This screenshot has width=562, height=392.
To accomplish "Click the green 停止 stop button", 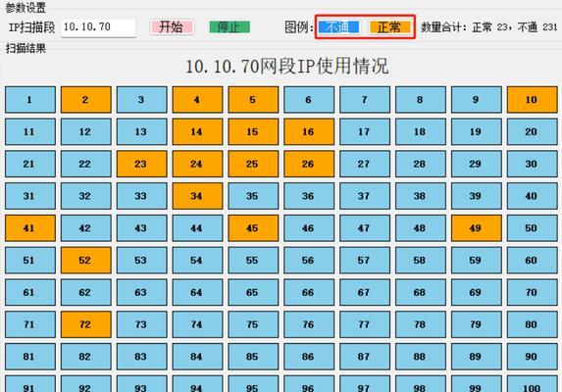I will (x=230, y=27).
